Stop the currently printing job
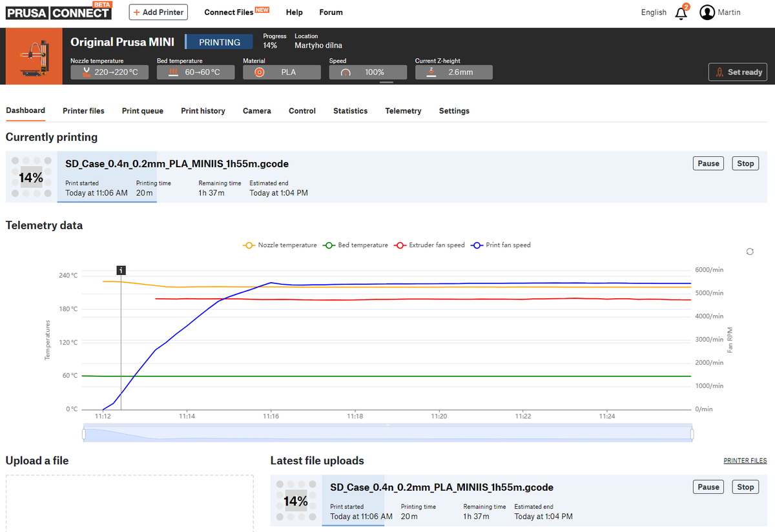775x532 pixels. point(745,163)
